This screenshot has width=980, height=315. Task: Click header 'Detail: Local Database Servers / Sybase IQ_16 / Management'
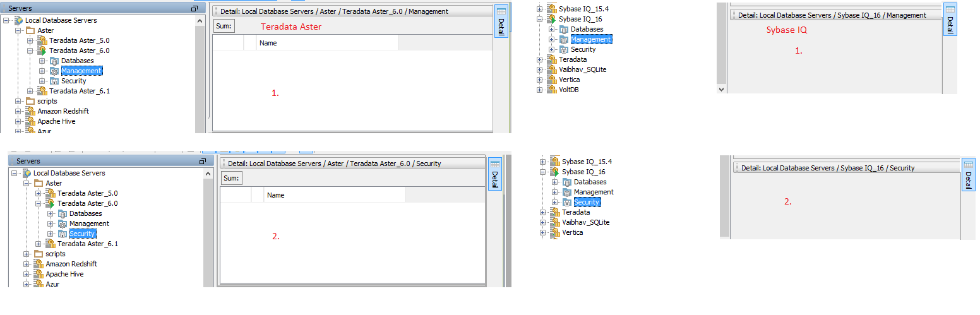832,15
